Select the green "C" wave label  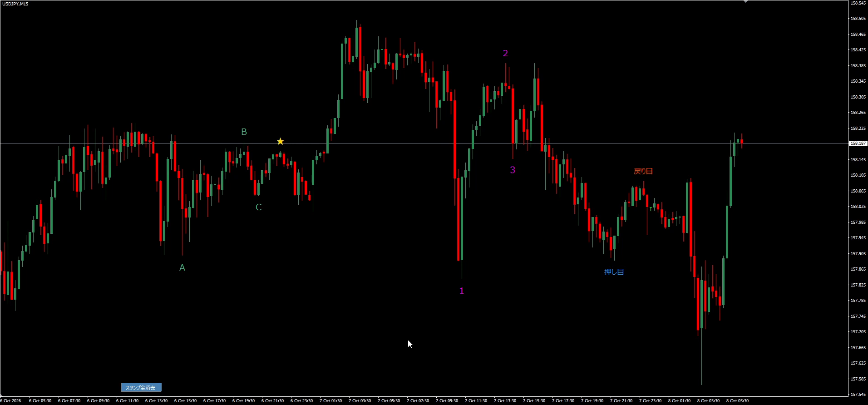(x=259, y=207)
